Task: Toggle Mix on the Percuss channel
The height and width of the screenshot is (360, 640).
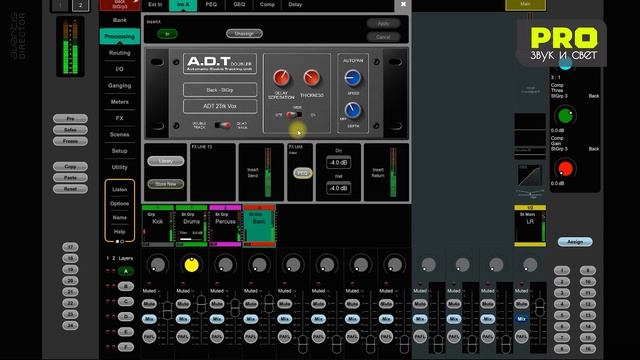Action: coord(217,319)
